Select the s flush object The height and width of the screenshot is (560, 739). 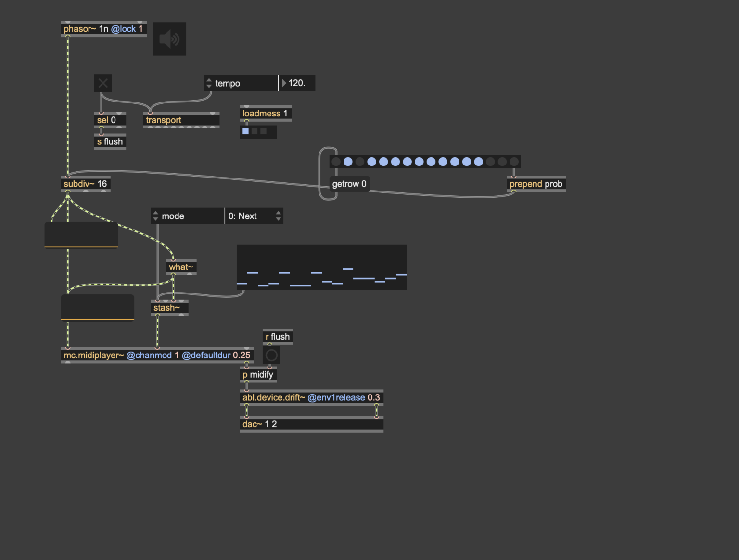(x=110, y=141)
